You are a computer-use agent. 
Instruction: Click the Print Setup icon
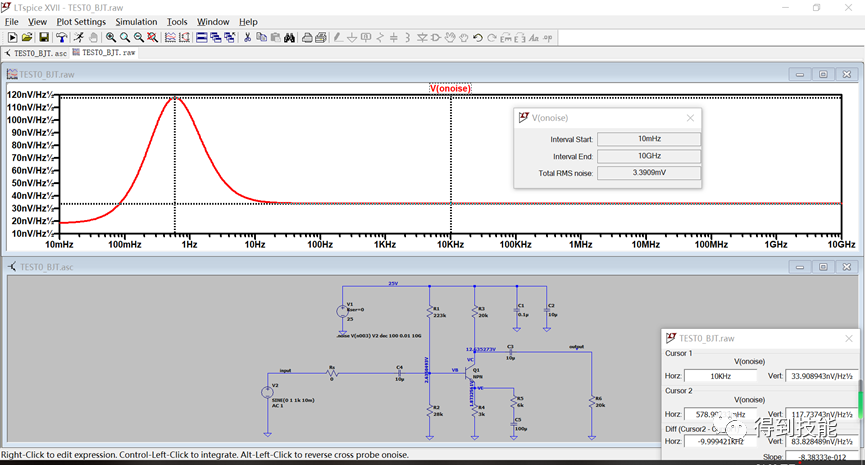click(307, 38)
